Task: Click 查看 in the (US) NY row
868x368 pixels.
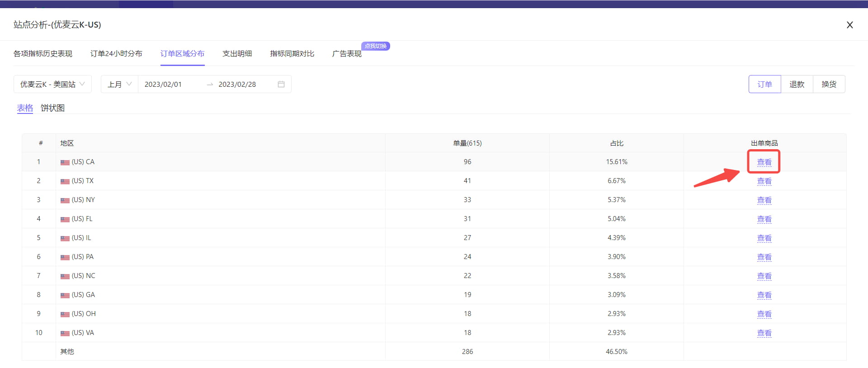Action: [764, 200]
